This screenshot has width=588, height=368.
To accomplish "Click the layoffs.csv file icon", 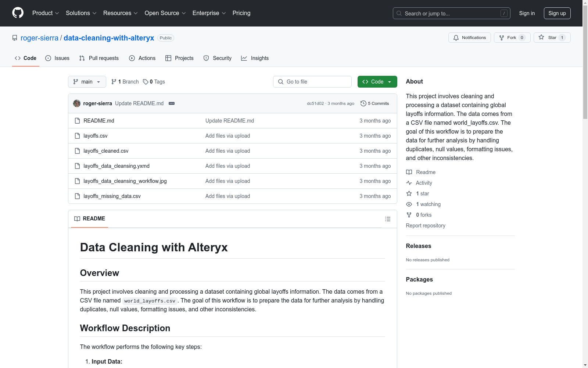I will 77,136.
